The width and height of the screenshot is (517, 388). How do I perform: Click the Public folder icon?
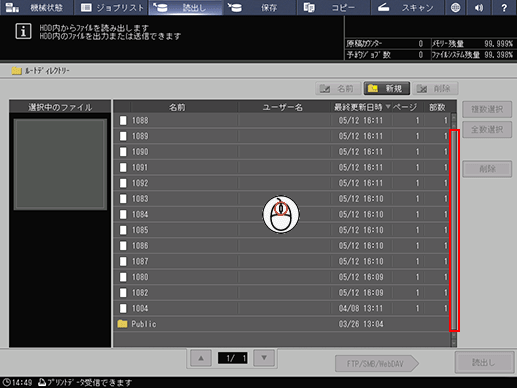click(x=122, y=324)
